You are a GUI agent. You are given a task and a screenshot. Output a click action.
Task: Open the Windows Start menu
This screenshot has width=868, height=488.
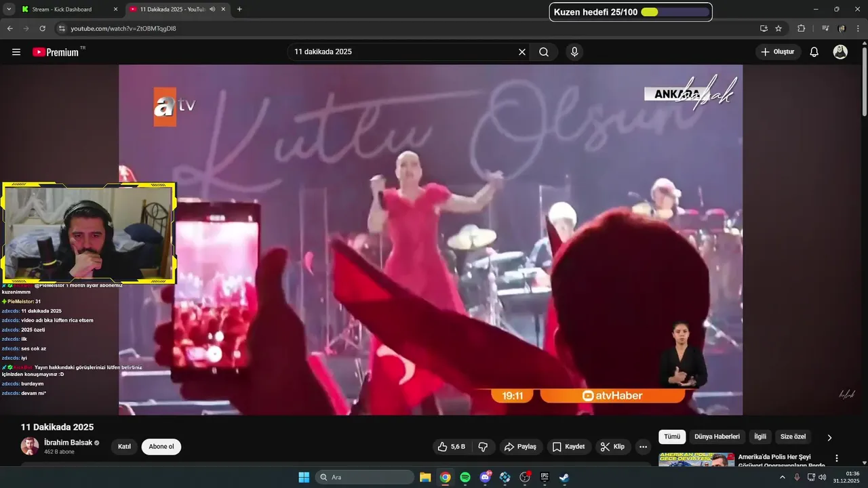[304, 477]
